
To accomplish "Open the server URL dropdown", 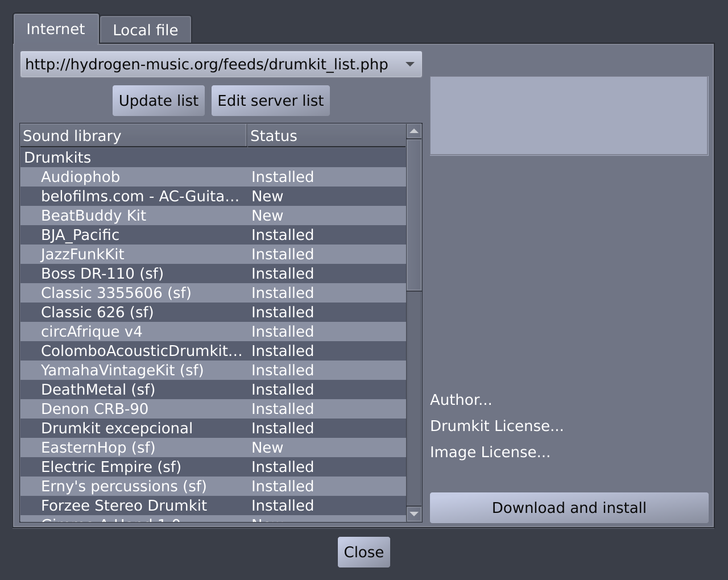I will pyautogui.click(x=409, y=64).
